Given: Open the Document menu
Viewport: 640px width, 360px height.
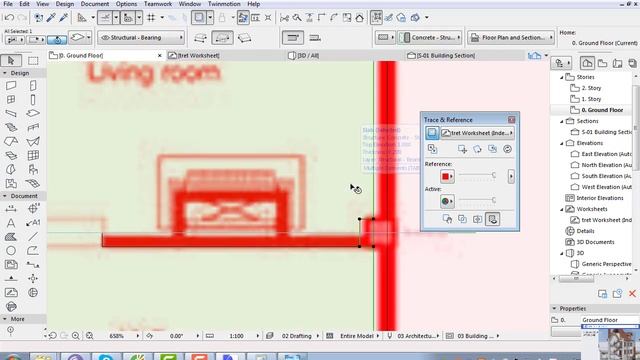Looking at the screenshot, I should pyautogui.click(x=95, y=4).
